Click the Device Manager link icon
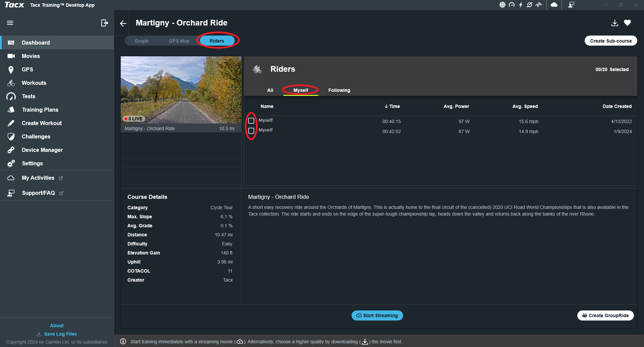The width and height of the screenshot is (644, 347). point(11,150)
